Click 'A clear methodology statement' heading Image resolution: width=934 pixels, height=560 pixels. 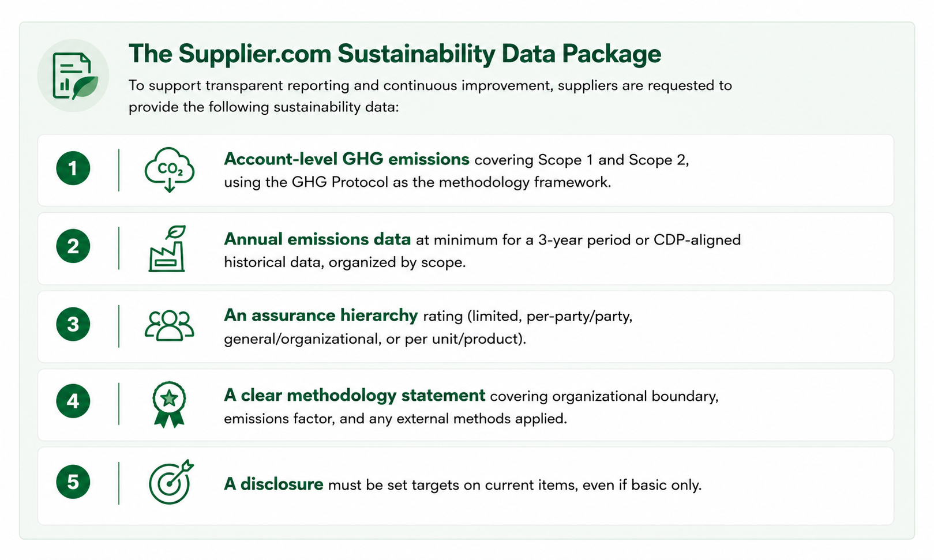(354, 396)
